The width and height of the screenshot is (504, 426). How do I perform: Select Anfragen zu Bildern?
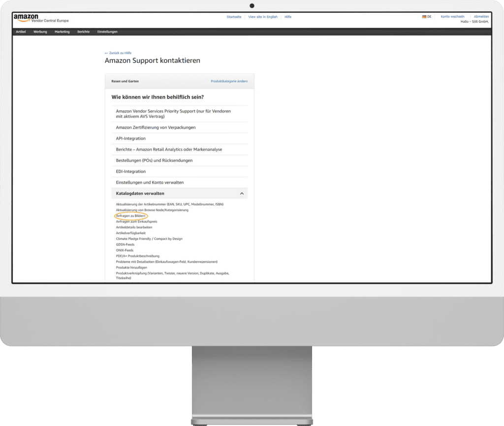(131, 216)
